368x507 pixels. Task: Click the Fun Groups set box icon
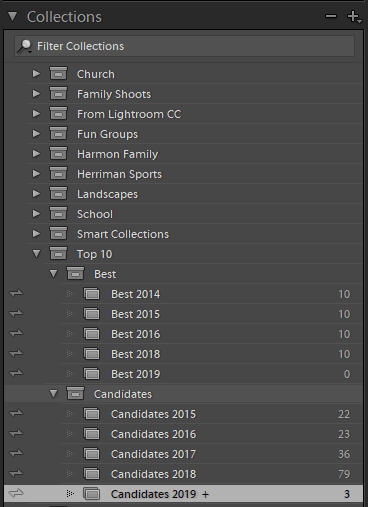[x=58, y=134]
